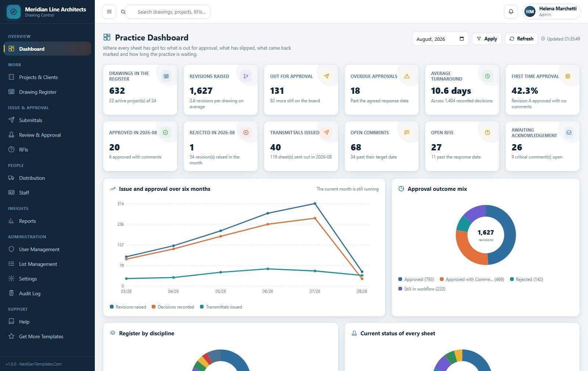Click the Apply filter button
This screenshot has width=588, height=371.
(x=487, y=39)
